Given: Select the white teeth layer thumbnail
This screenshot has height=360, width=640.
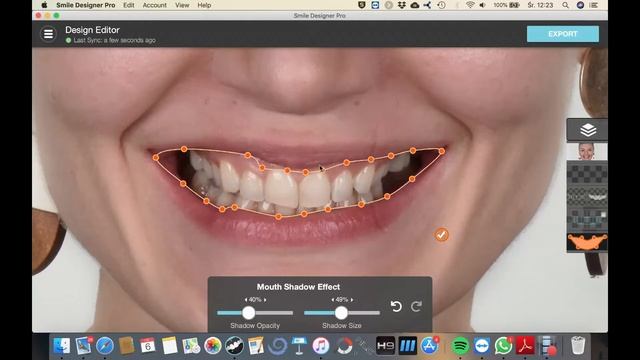Looking at the screenshot, I should click(x=587, y=197).
